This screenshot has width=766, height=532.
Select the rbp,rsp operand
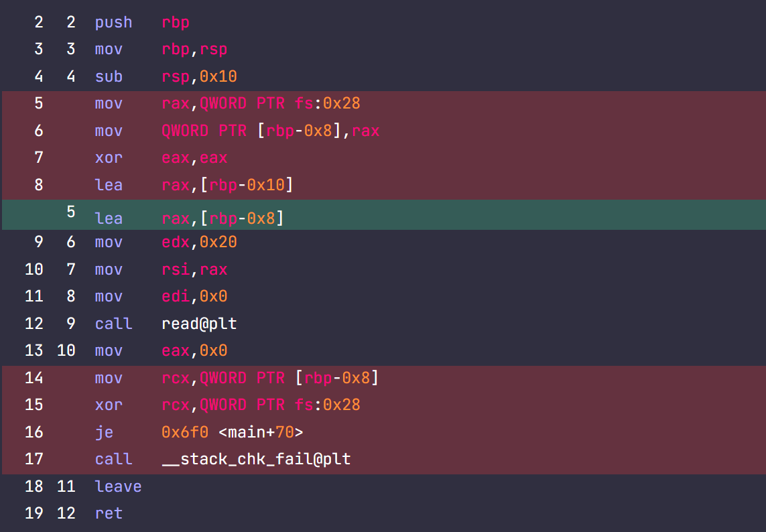(194, 50)
